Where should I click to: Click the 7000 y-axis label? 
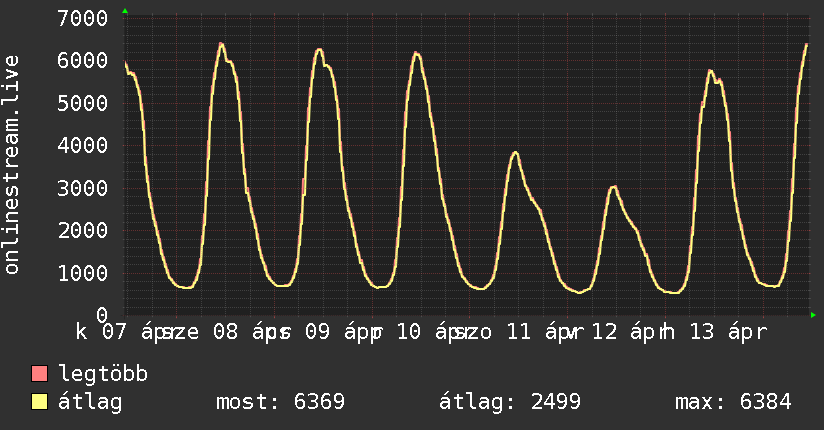(x=83, y=18)
